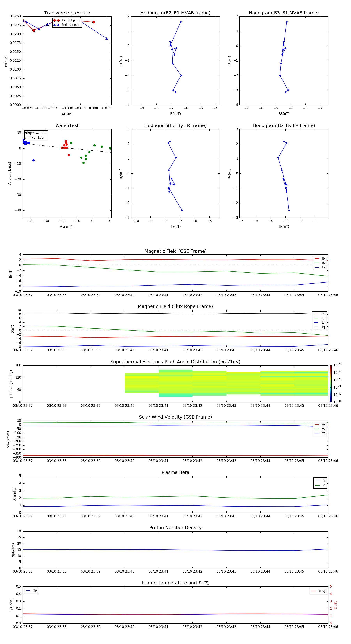Click the 'Tp' legend entry
Image resolution: width=351 pixels, height=644 pixels.
point(31,591)
